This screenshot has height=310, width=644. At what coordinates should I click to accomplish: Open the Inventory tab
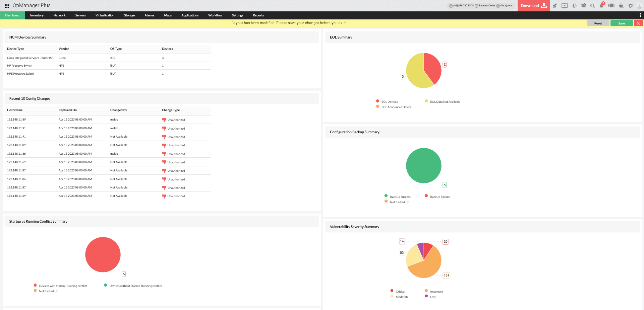point(37,15)
